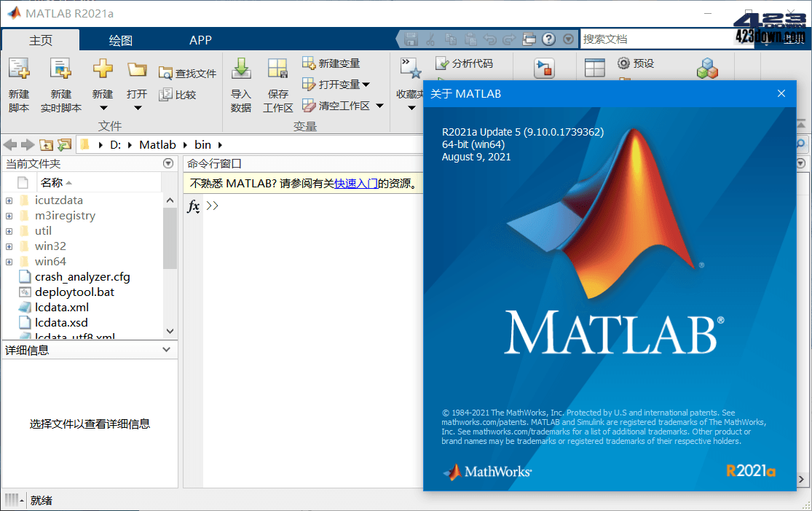Expand the m3iregistry folder
Image resolution: width=812 pixels, height=511 pixels.
[9, 216]
